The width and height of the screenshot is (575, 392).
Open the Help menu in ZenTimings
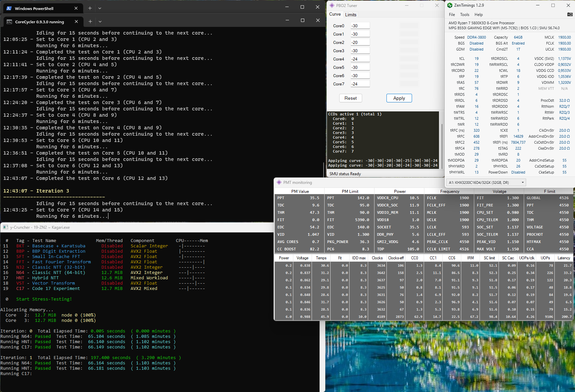pos(479,15)
